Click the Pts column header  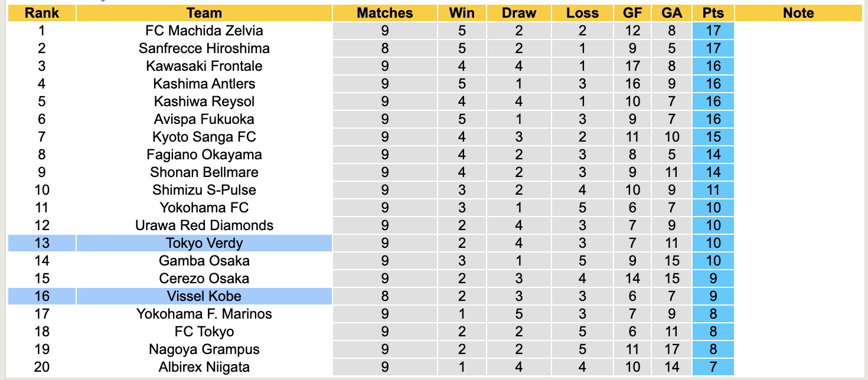coord(713,13)
